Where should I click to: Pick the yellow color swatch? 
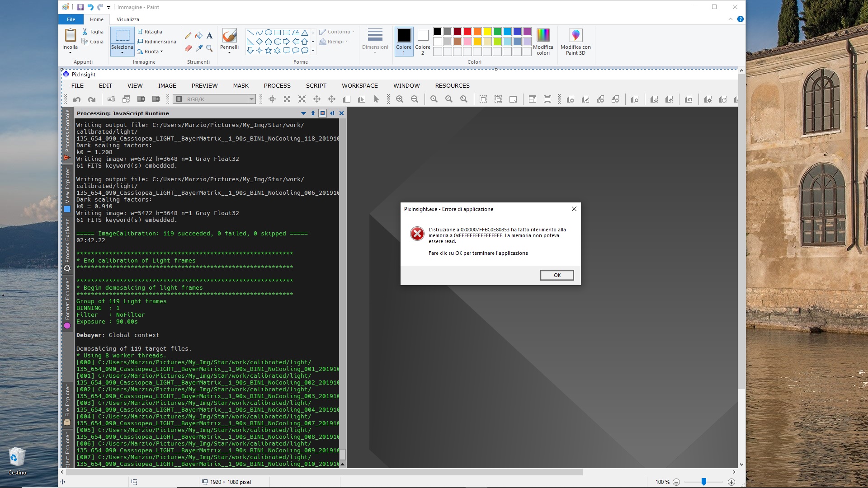[x=487, y=32]
